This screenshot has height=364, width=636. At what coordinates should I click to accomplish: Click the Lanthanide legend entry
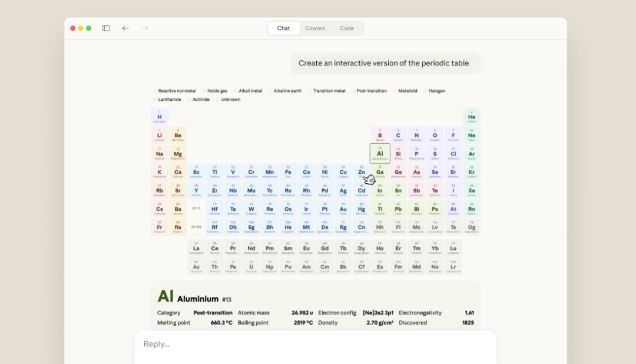click(169, 100)
